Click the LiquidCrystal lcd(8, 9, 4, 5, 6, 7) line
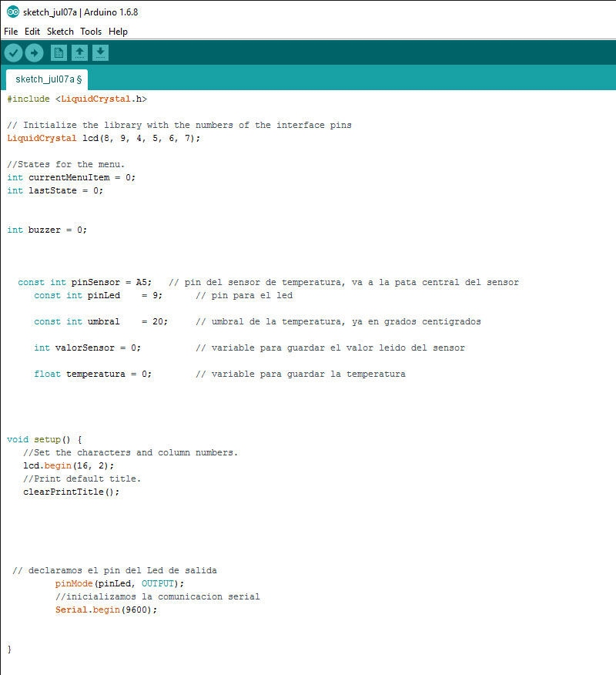The height and width of the screenshot is (675, 616). click(x=104, y=138)
